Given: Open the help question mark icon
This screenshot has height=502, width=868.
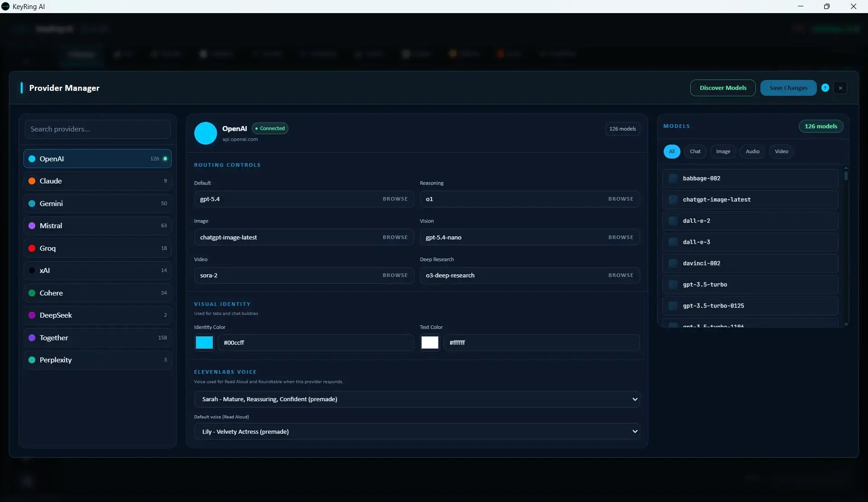Looking at the screenshot, I should 825,88.
